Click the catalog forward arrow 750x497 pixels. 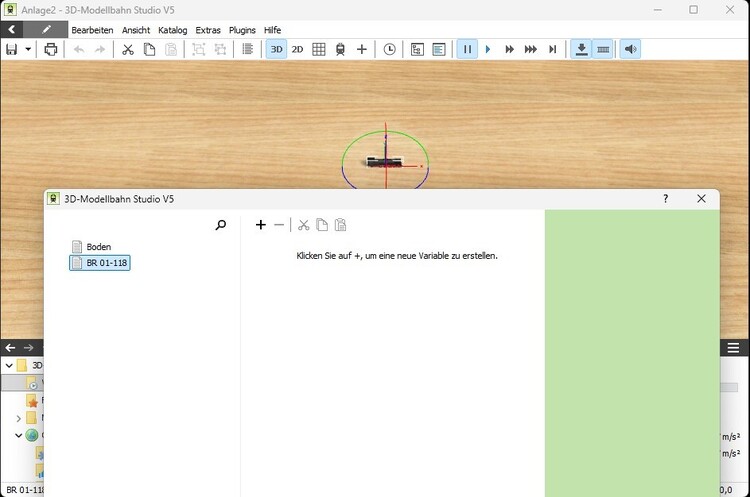[29, 348]
